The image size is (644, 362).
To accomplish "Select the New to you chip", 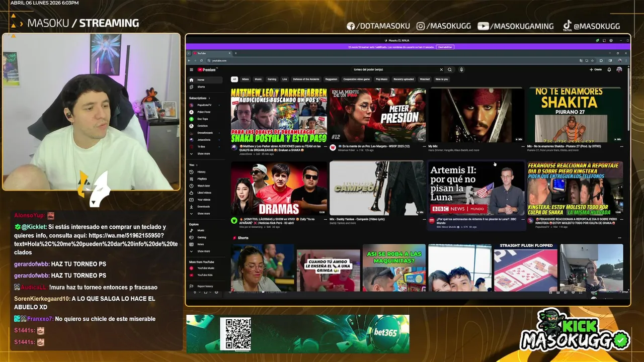I will click(442, 79).
